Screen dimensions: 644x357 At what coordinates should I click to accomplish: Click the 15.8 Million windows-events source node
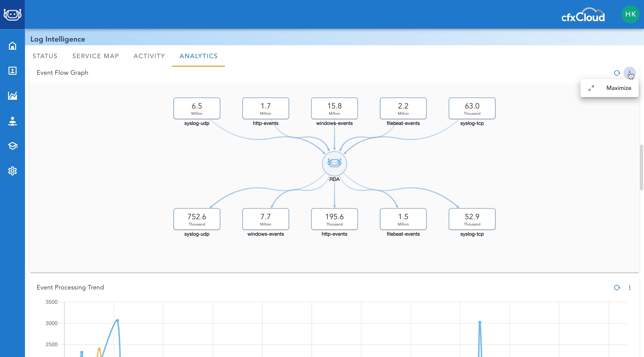coord(335,109)
